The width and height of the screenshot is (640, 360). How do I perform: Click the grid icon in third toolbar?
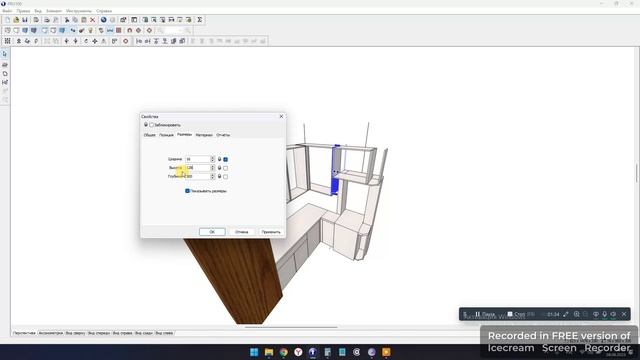8,41
